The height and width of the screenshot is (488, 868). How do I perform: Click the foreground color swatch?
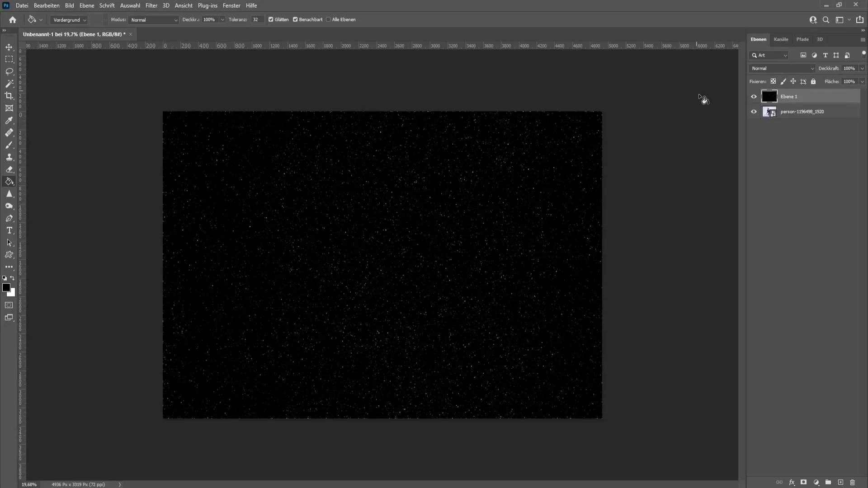click(7, 287)
